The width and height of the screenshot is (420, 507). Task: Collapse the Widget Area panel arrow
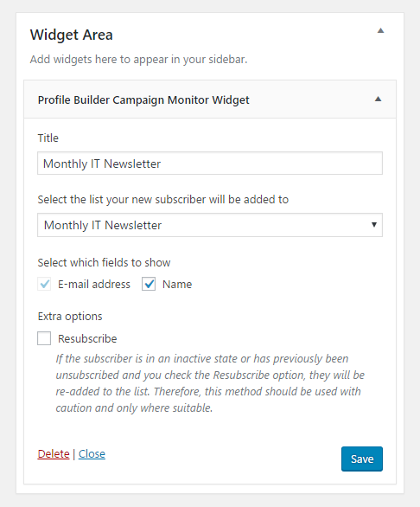tap(380, 31)
